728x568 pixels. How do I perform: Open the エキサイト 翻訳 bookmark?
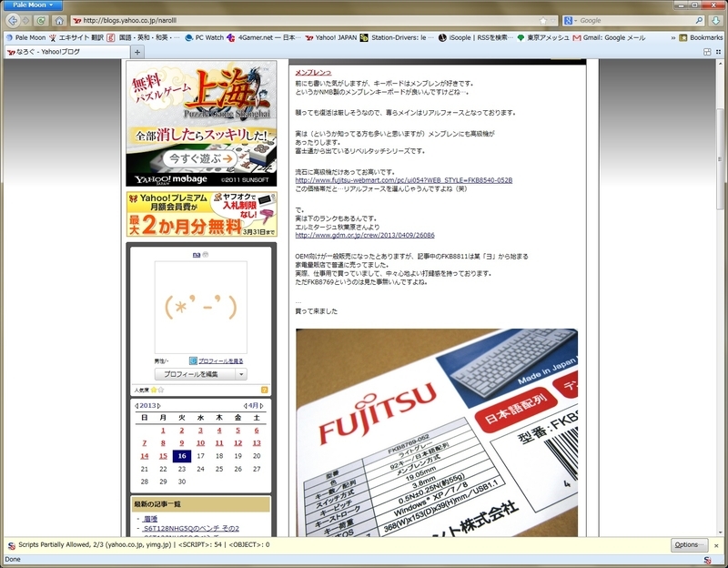point(76,37)
